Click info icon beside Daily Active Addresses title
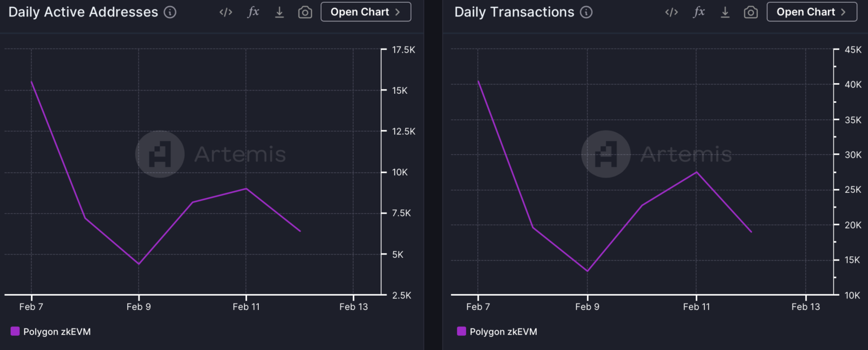 point(170,12)
